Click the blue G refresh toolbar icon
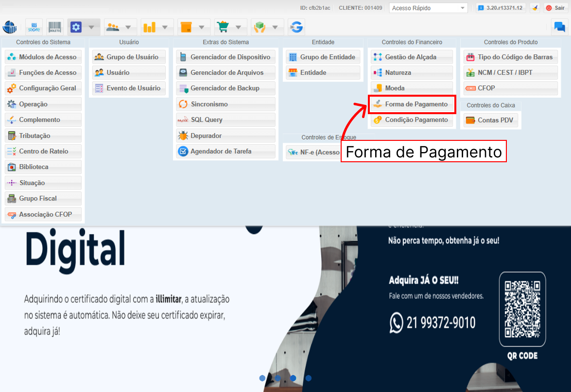The image size is (571, 392). [x=296, y=27]
